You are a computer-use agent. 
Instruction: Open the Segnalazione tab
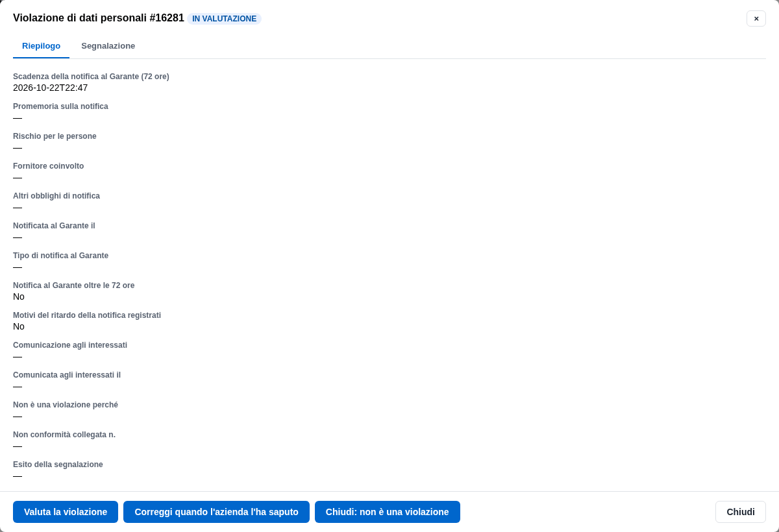[108, 46]
